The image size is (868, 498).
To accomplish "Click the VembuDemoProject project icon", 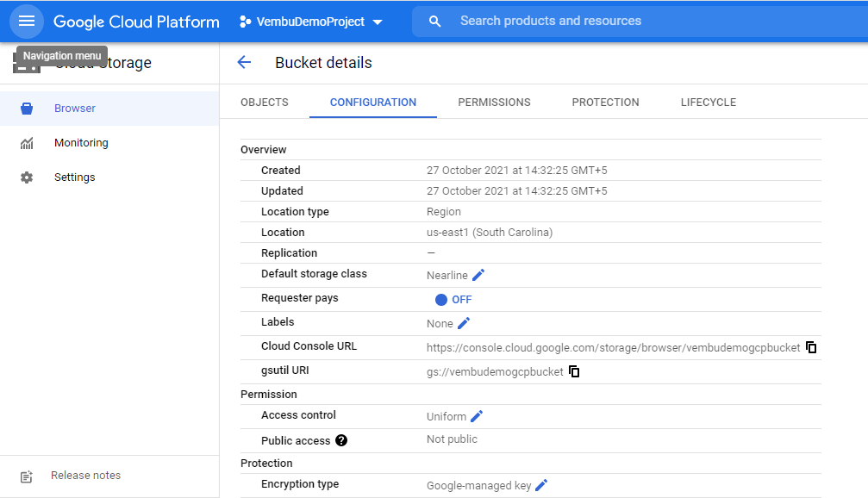I will point(246,22).
